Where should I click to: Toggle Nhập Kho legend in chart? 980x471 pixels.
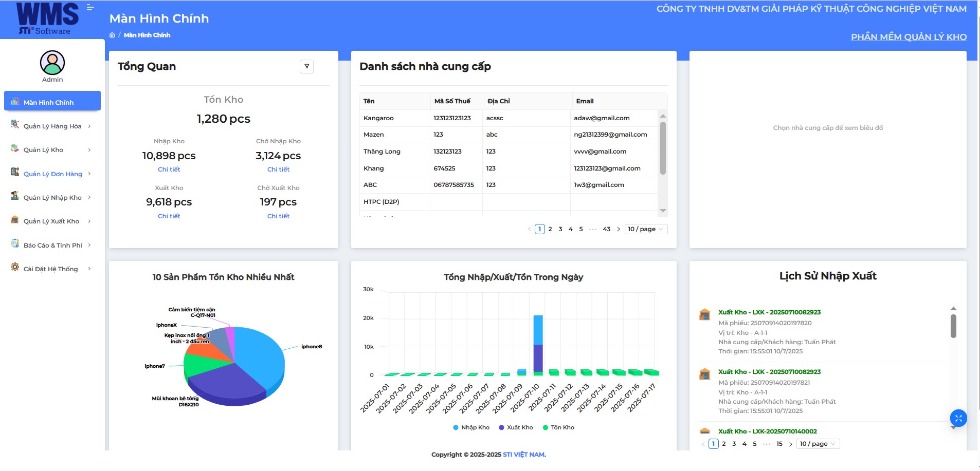(471, 427)
